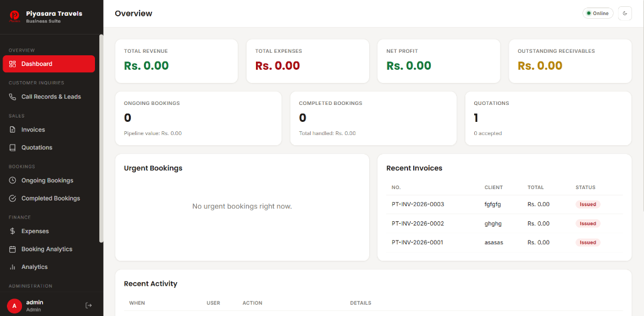Click the NO. column header in Recent Invoices
The height and width of the screenshot is (316, 644).
(396, 188)
